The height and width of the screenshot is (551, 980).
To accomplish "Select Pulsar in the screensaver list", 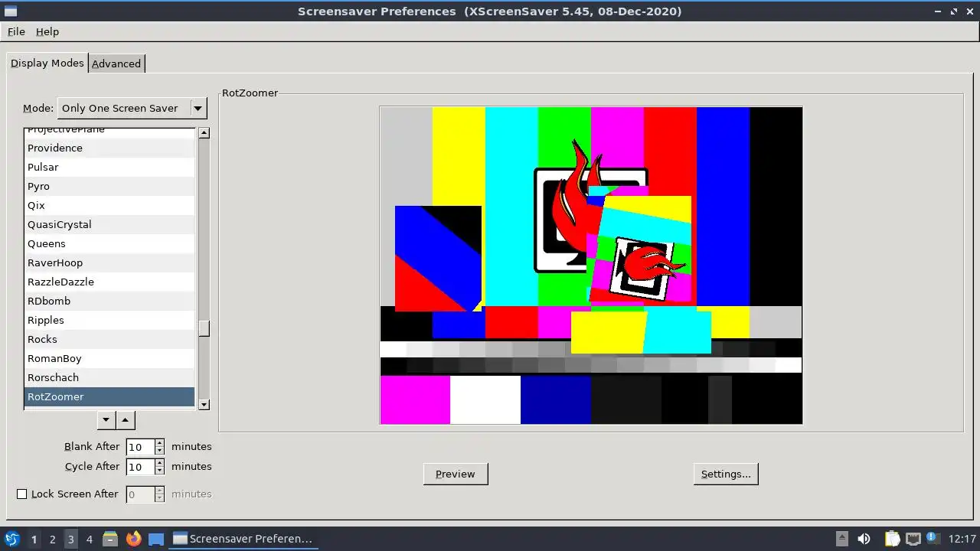I will pyautogui.click(x=109, y=167).
